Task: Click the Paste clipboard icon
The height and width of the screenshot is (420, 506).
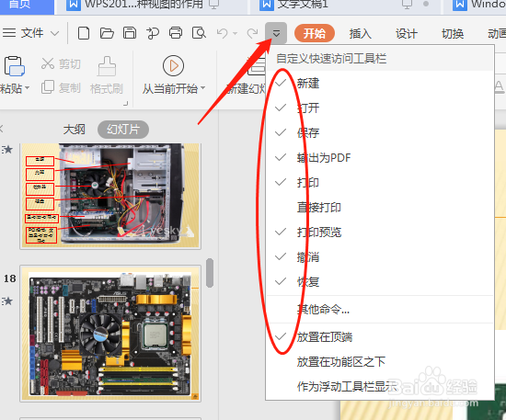Action: [14, 66]
